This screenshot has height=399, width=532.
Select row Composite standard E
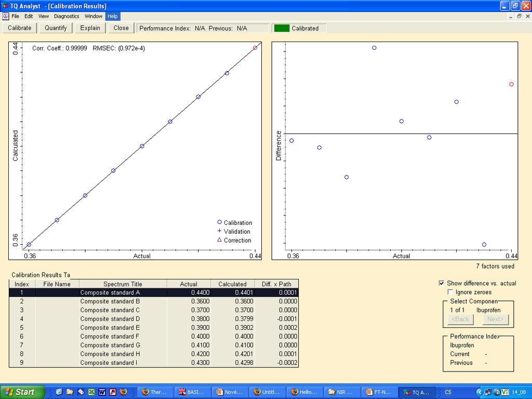[x=154, y=328]
